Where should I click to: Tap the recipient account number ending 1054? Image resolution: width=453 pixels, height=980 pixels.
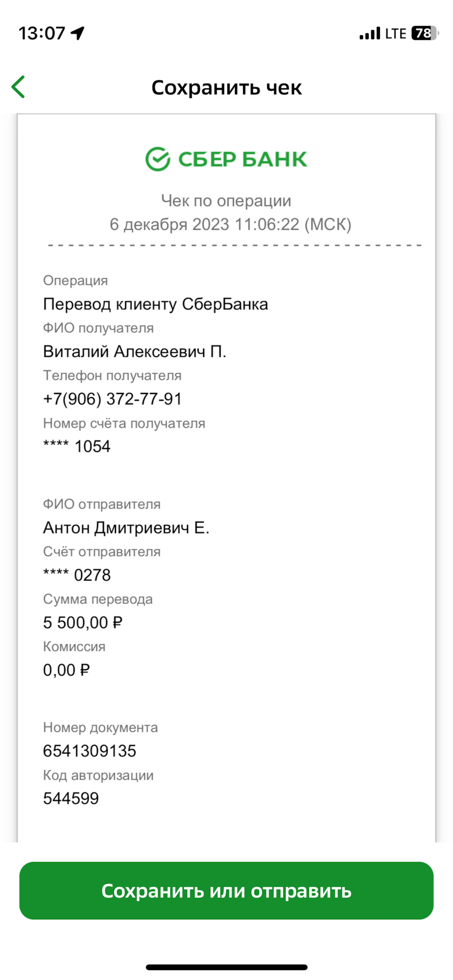(77, 447)
